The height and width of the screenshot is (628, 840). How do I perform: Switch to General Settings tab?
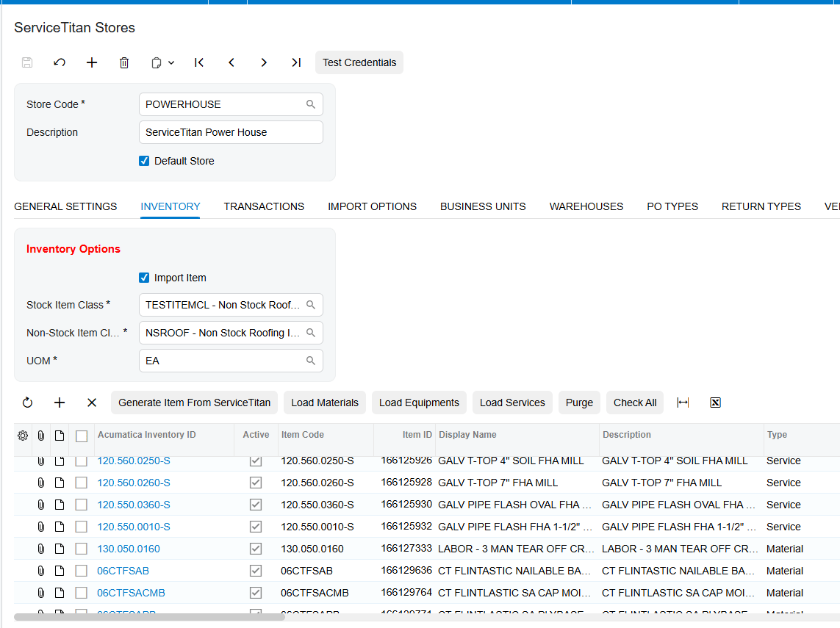65,206
